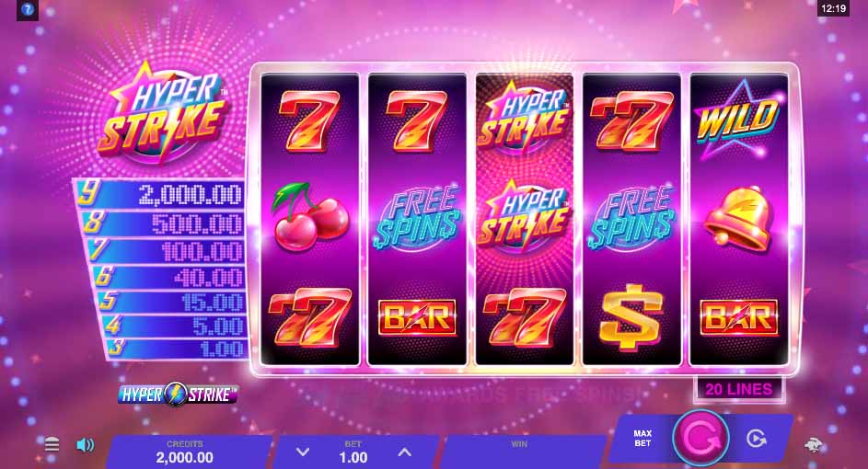Select the 3 scatters 1.00 paytable row

176,349
